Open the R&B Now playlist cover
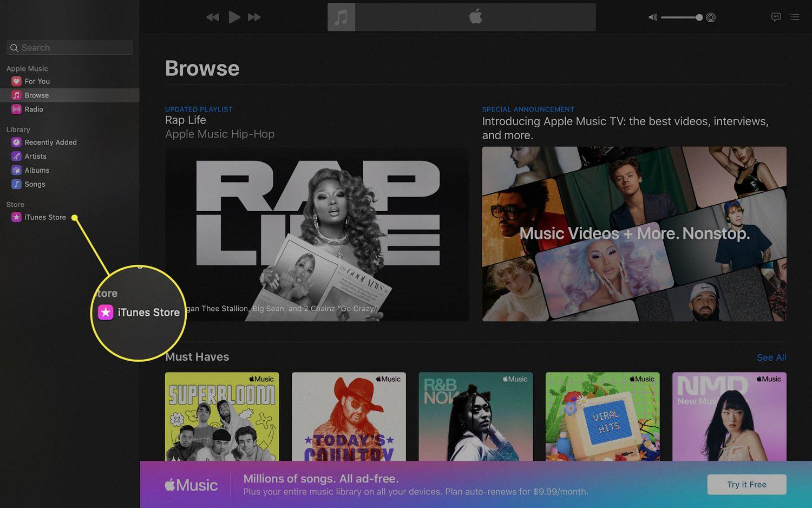This screenshot has width=812, height=508. coord(475,416)
